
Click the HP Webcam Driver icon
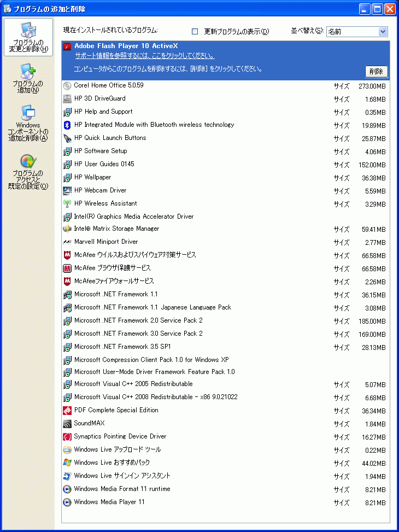pos(67,191)
